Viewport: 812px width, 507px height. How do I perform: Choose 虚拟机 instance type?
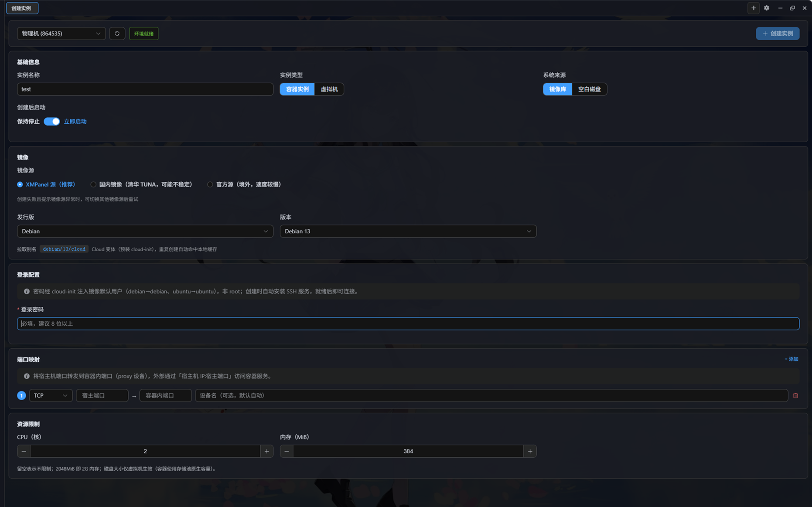[x=329, y=89]
